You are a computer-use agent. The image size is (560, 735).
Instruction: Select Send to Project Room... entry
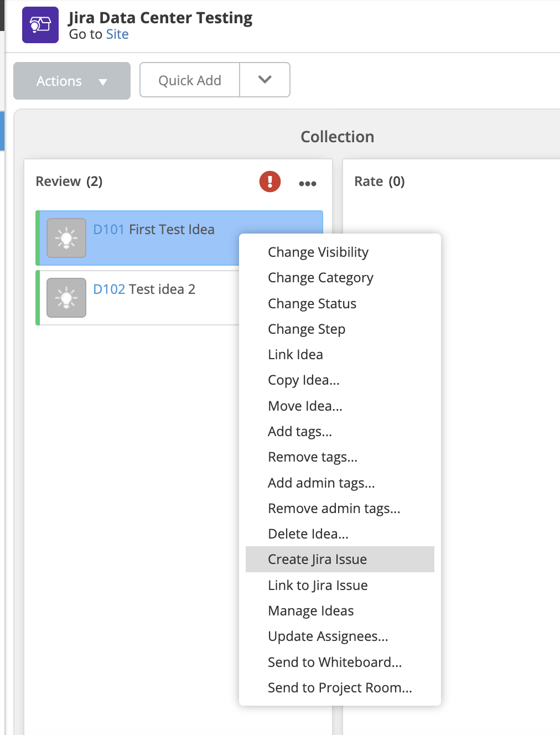tap(340, 687)
